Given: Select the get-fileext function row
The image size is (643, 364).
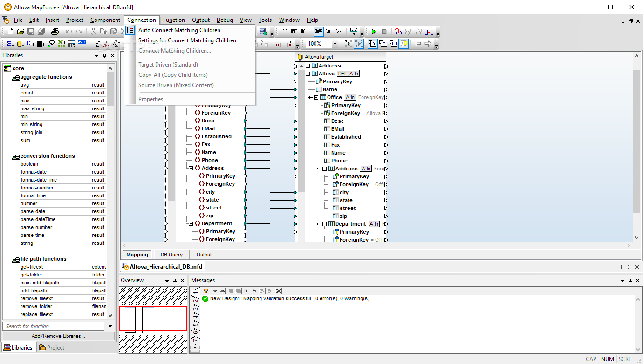Looking at the screenshot, I should (x=63, y=267).
